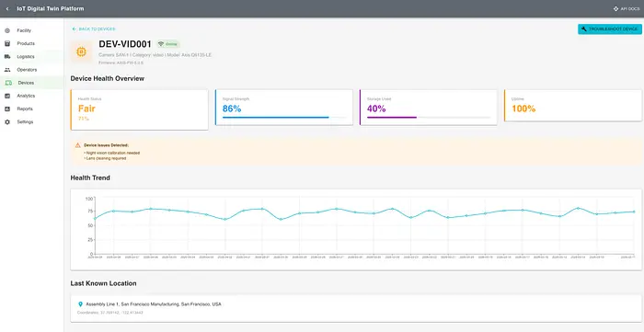Click the Assembly Line 1 San Francisco address
This screenshot has height=332, width=644.
coord(154,304)
